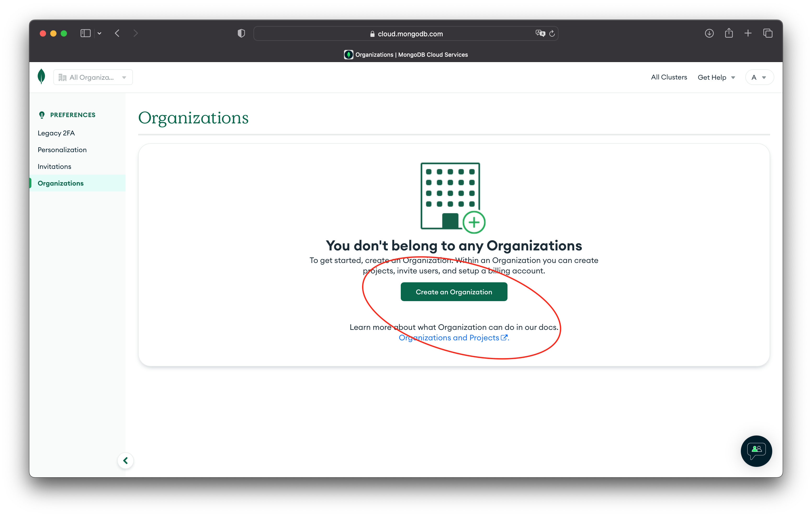Viewport: 812px width, 516px height.
Task: Click the Create an Organization button
Action: (x=453, y=291)
